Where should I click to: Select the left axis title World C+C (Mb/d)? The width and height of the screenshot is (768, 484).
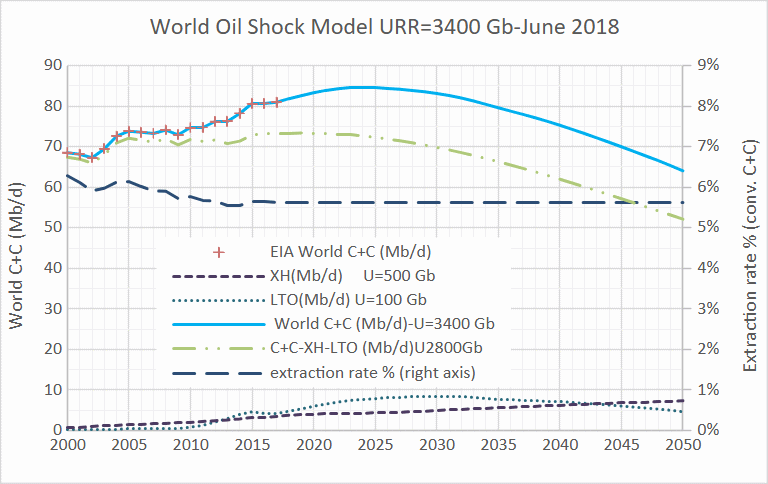click(x=18, y=248)
